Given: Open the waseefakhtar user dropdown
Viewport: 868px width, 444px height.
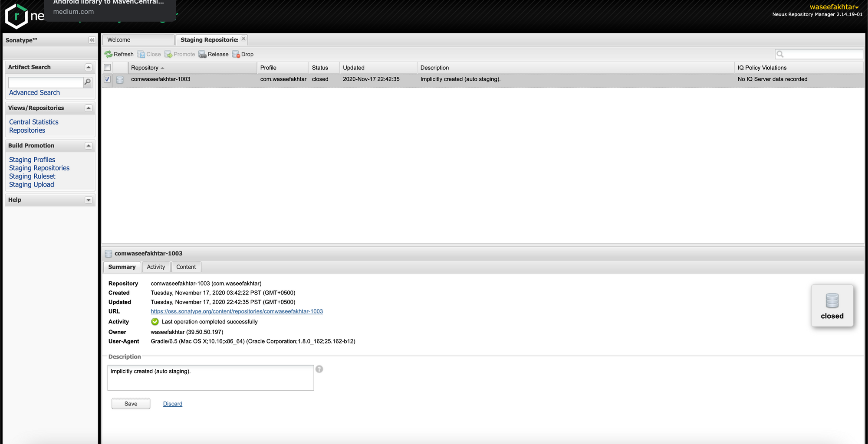Looking at the screenshot, I should (x=834, y=7).
